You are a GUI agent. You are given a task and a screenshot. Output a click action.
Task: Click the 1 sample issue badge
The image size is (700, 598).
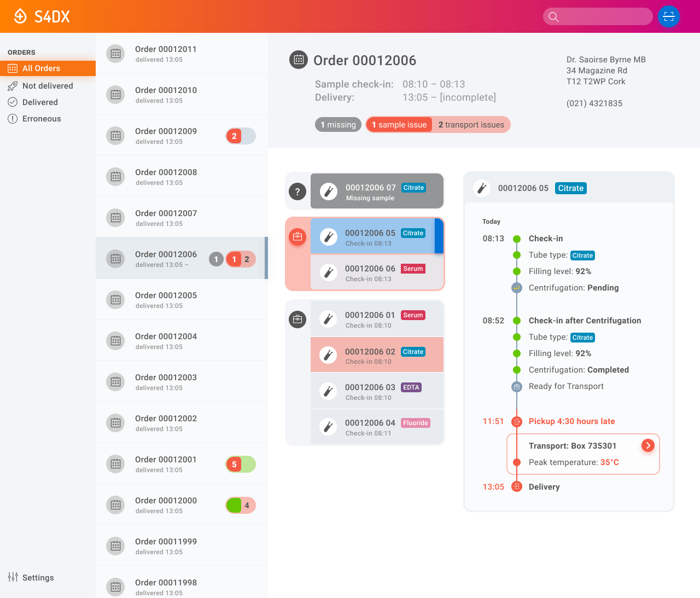pos(399,125)
